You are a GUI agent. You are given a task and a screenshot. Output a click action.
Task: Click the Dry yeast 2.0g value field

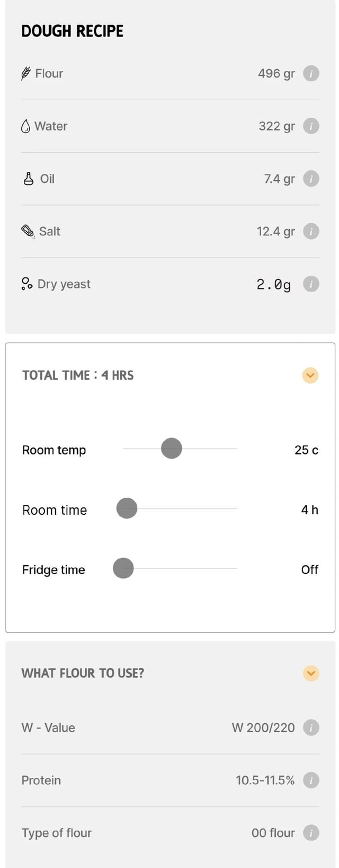pyautogui.click(x=273, y=285)
